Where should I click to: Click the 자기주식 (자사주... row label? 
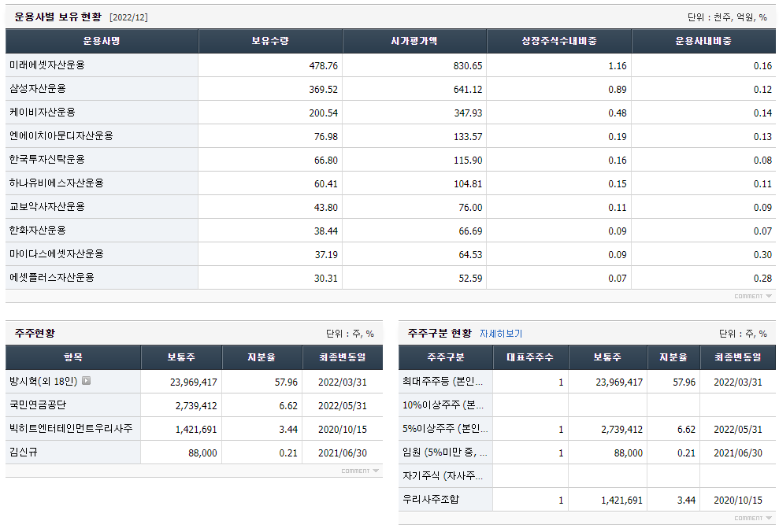(442, 475)
